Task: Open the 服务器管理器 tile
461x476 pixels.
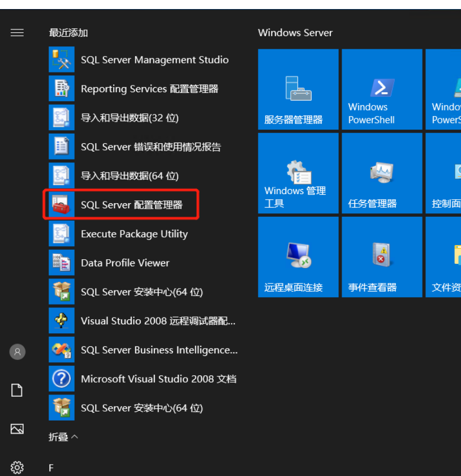Action: (298, 89)
